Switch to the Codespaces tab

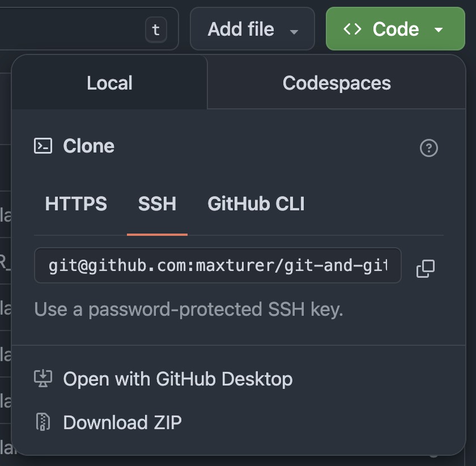point(337,83)
